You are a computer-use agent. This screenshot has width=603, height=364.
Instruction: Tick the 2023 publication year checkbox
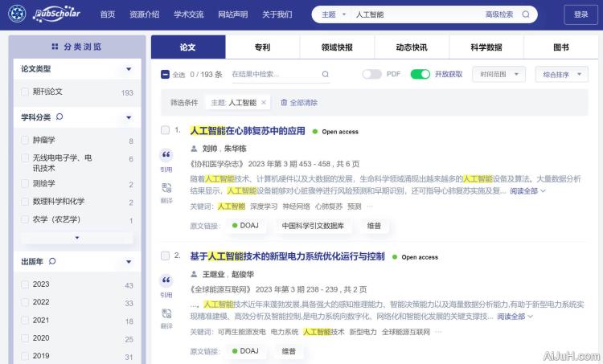pyautogui.click(x=25, y=284)
